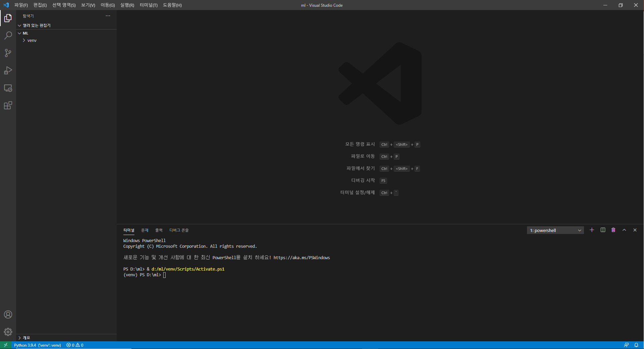Open the 터미널(T) menu
Image resolution: width=644 pixels, height=349 pixels.
(x=149, y=5)
